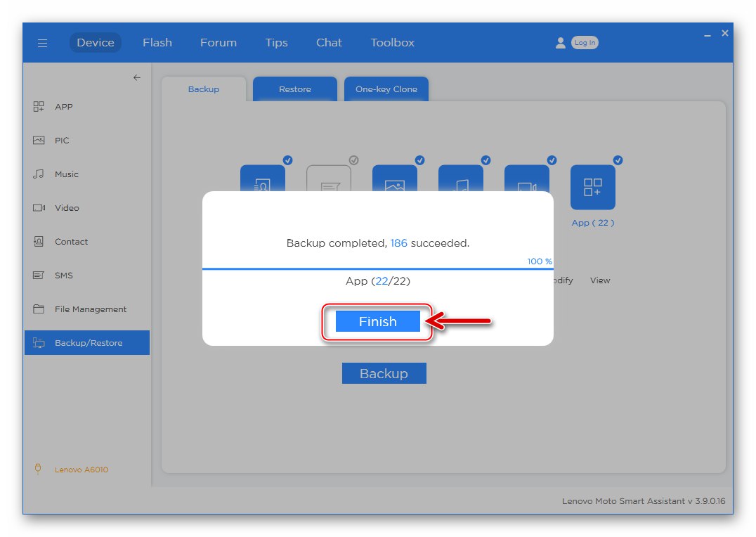The image size is (756, 537).
Task: Click the connected device plug icon
Action: coord(38,469)
